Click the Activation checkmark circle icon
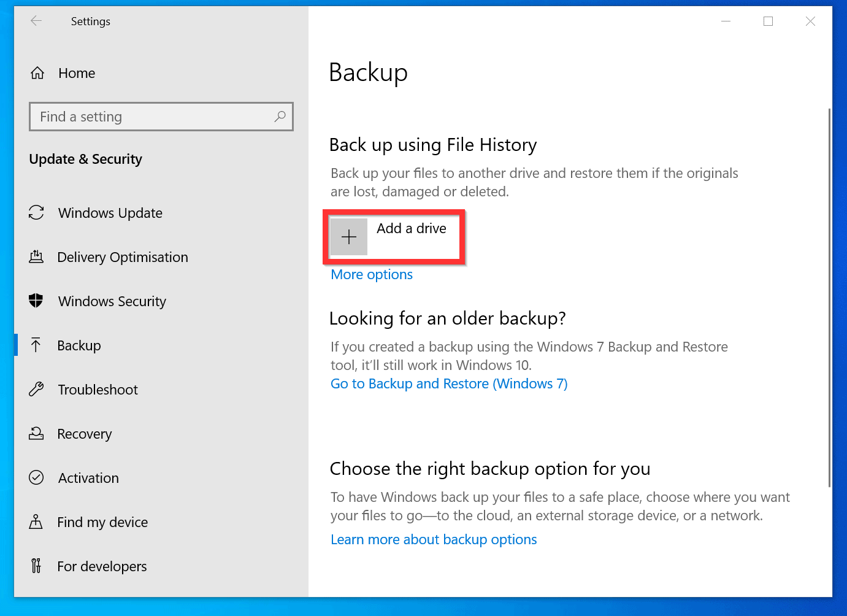This screenshot has width=847, height=616. coord(36,477)
